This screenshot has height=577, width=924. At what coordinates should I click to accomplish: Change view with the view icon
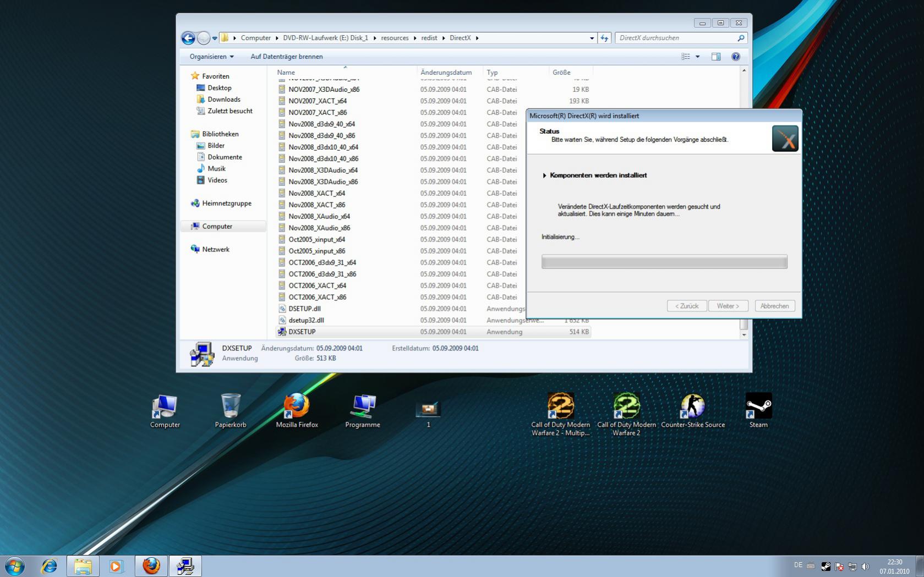click(x=686, y=57)
